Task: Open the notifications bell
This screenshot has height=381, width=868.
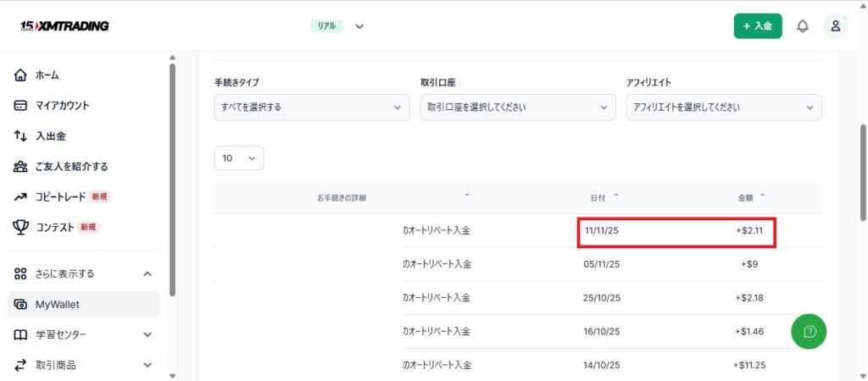Action: pyautogui.click(x=802, y=26)
